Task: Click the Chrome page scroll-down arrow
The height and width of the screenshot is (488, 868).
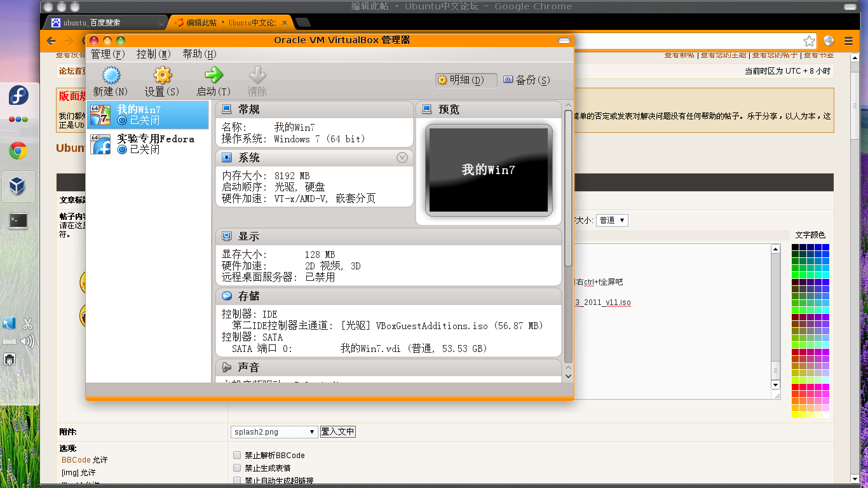Action: [x=854, y=478]
